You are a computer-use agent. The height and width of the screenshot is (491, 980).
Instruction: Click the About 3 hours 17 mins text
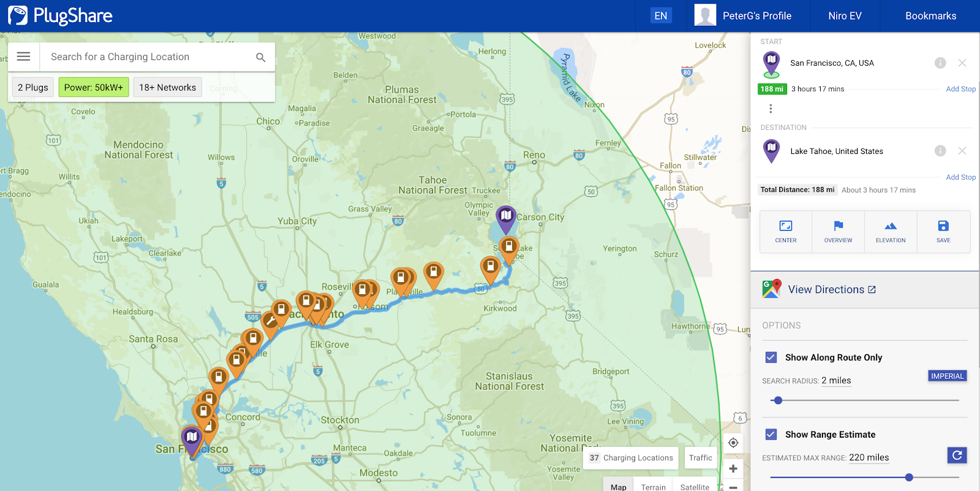click(878, 190)
